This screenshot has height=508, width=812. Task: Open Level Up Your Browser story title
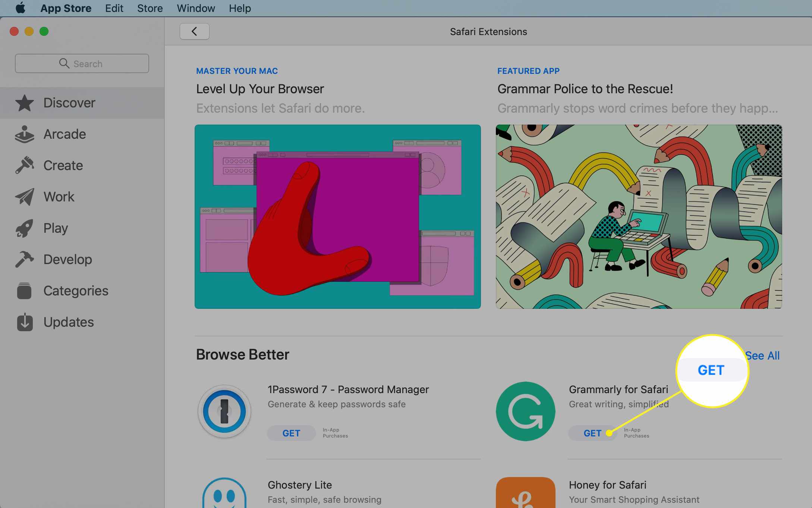click(260, 89)
